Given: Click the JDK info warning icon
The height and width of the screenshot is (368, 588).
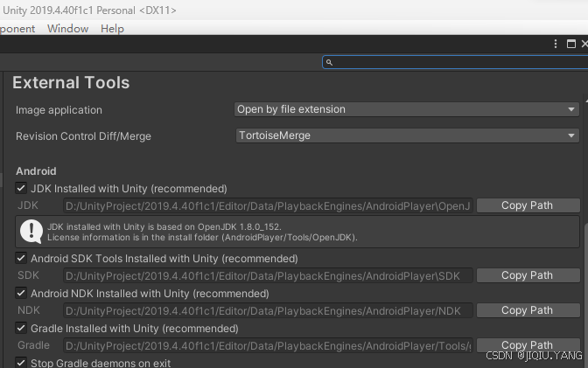Looking at the screenshot, I should pyautogui.click(x=31, y=231).
